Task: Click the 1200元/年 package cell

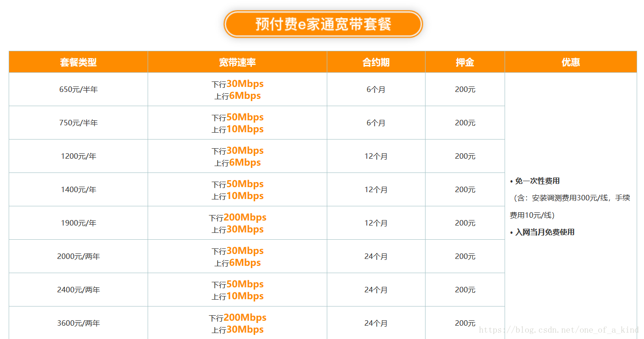Action: [78, 156]
